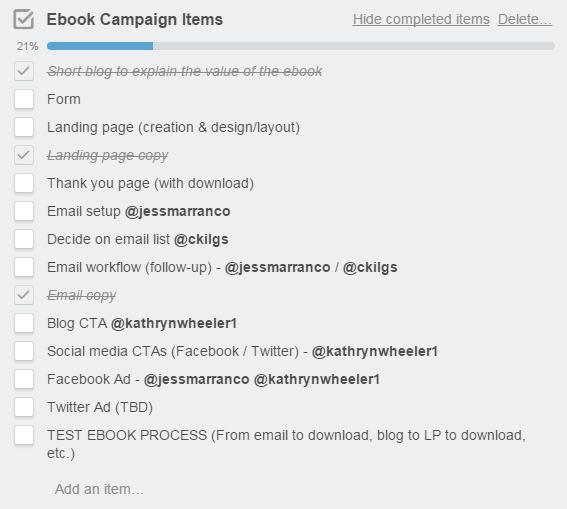Uncheck the Landing page copy item

pyautogui.click(x=24, y=155)
